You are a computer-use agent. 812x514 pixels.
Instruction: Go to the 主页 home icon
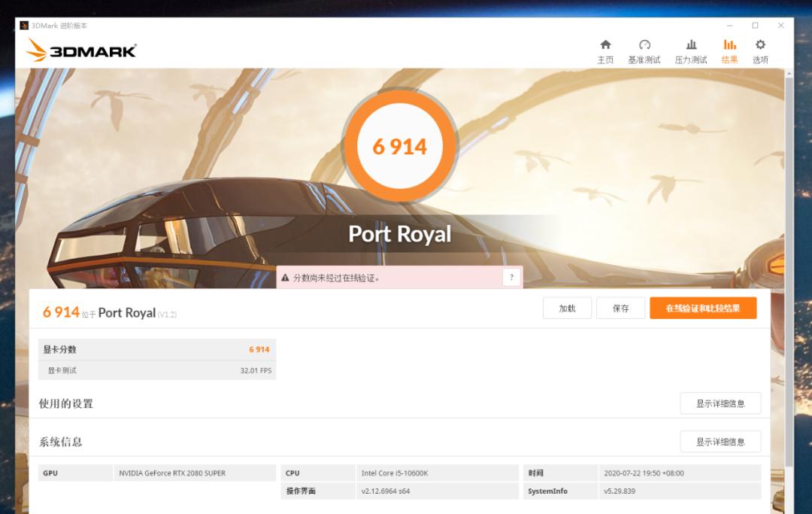tap(605, 44)
